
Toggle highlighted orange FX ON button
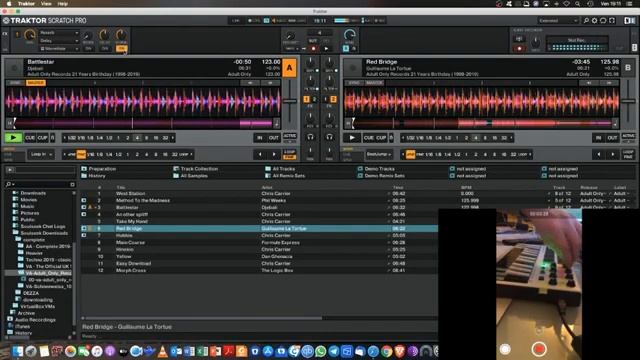[x=121, y=49]
